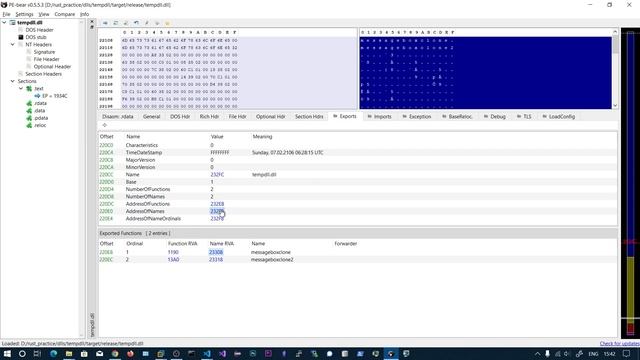Collapse the Sections node

pos(13,81)
